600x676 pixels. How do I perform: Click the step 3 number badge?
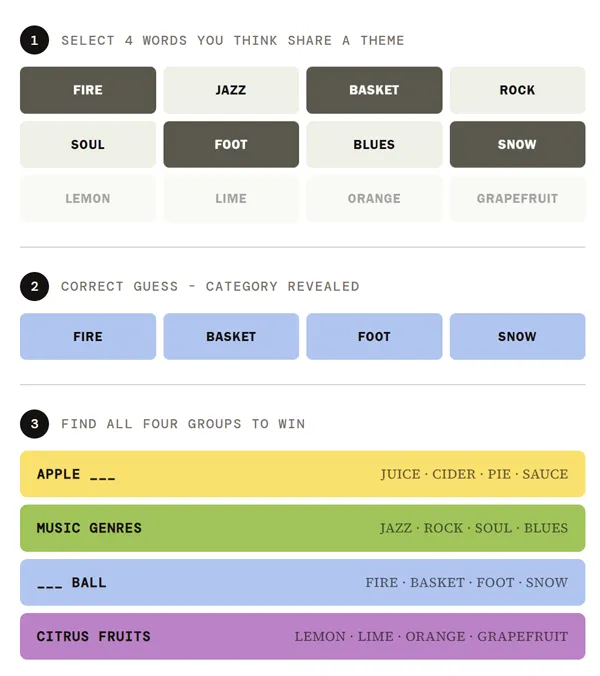point(34,424)
